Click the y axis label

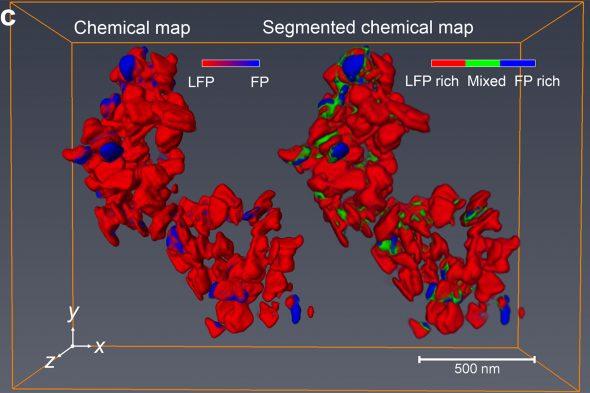pos(73,313)
